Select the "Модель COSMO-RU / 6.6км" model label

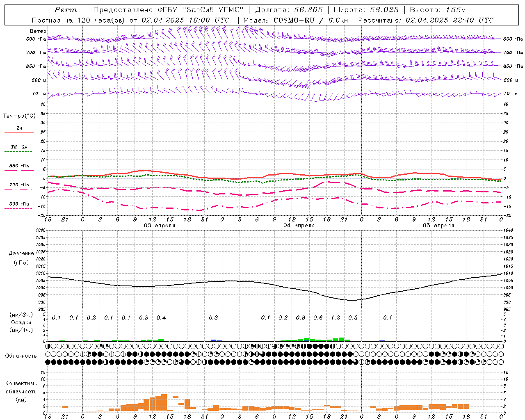296,20
